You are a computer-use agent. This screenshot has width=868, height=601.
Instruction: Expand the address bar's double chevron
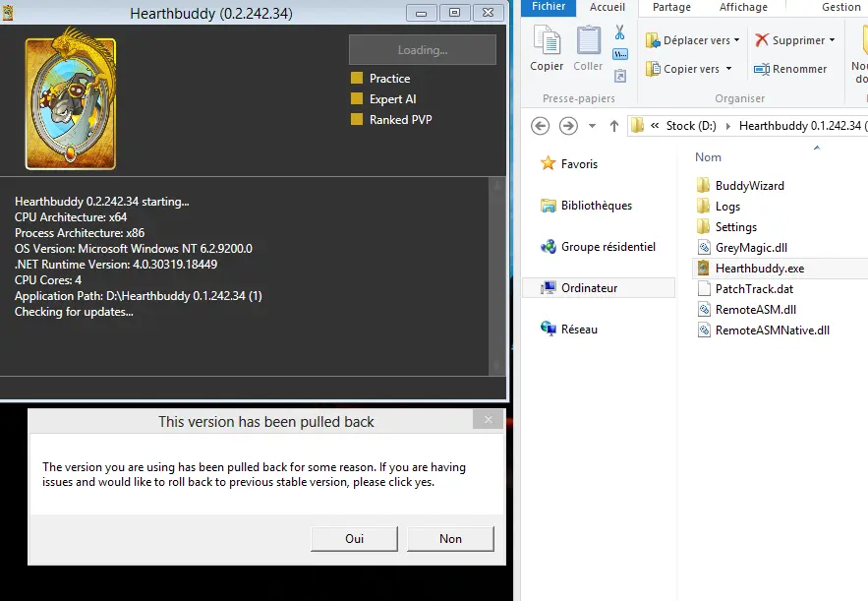tap(655, 126)
